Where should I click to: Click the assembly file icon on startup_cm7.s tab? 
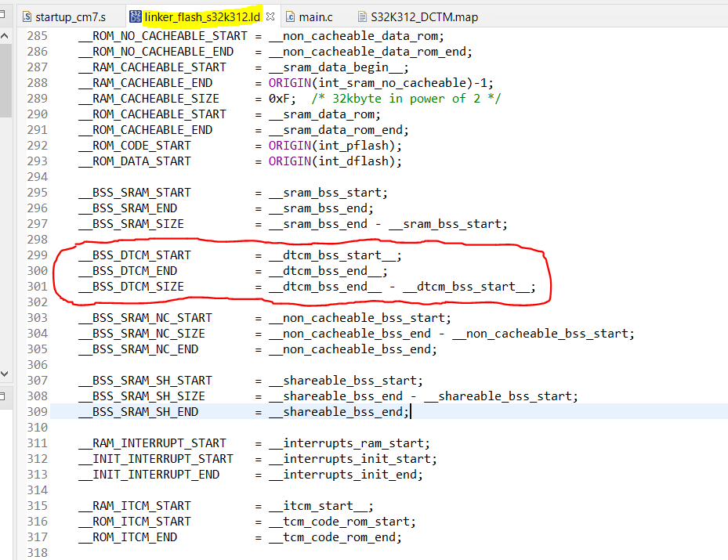[27, 15]
